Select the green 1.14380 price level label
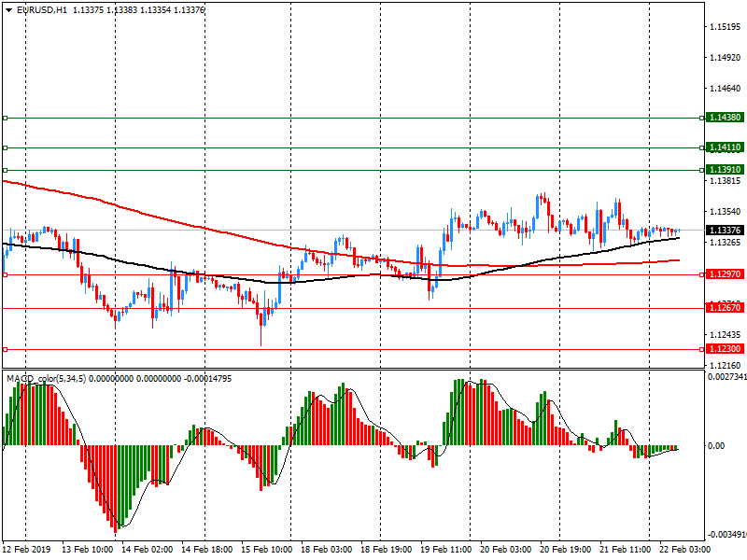 click(x=725, y=118)
